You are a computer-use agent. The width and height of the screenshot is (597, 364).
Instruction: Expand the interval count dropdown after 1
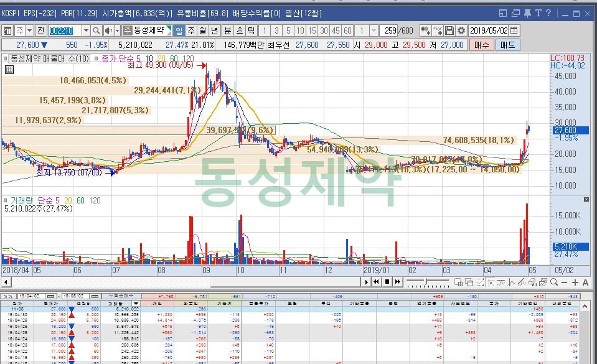[x=374, y=30]
